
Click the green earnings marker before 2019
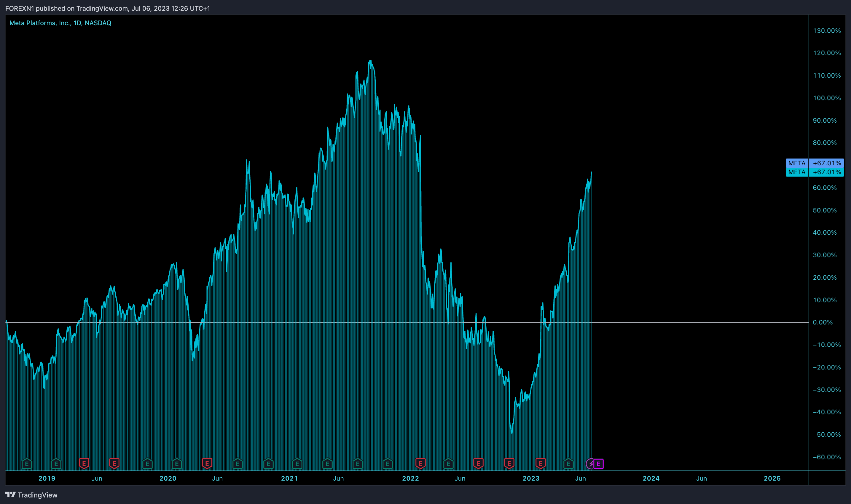[27, 464]
